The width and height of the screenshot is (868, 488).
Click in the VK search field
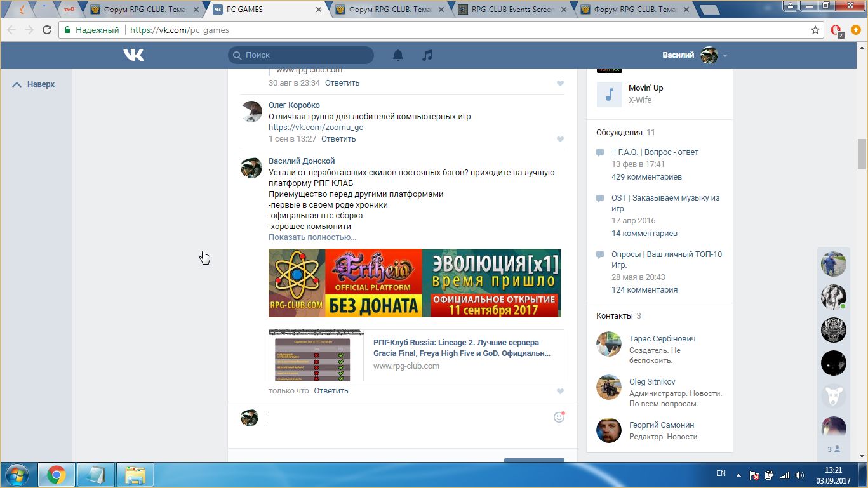point(301,55)
